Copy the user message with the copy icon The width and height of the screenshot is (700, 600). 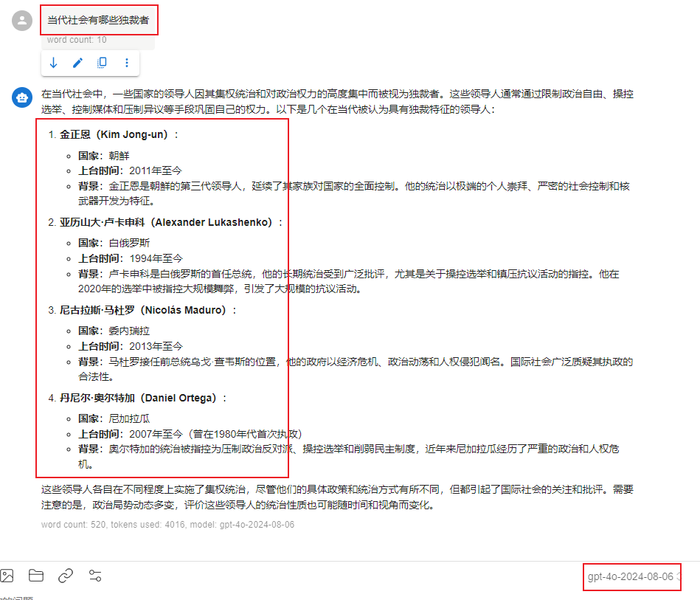point(102,63)
